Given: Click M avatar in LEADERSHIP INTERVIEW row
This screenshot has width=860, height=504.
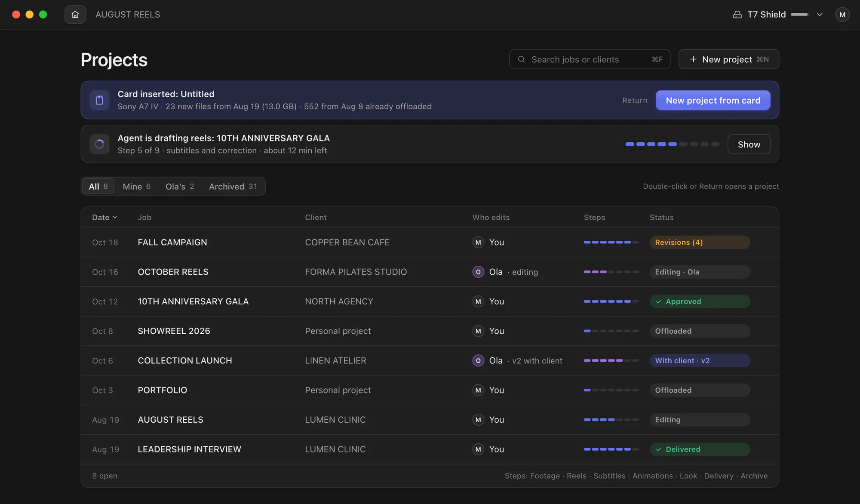Looking at the screenshot, I should click(x=478, y=449).
